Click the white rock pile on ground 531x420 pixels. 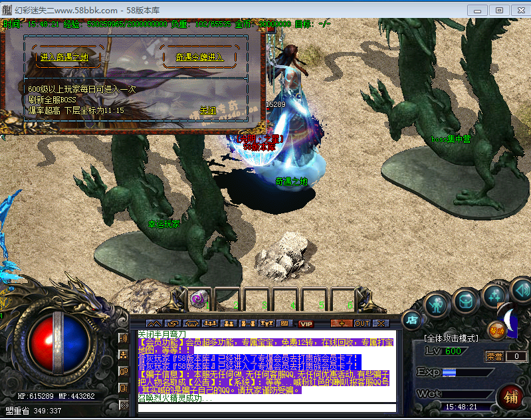click(x=282, y=255)
